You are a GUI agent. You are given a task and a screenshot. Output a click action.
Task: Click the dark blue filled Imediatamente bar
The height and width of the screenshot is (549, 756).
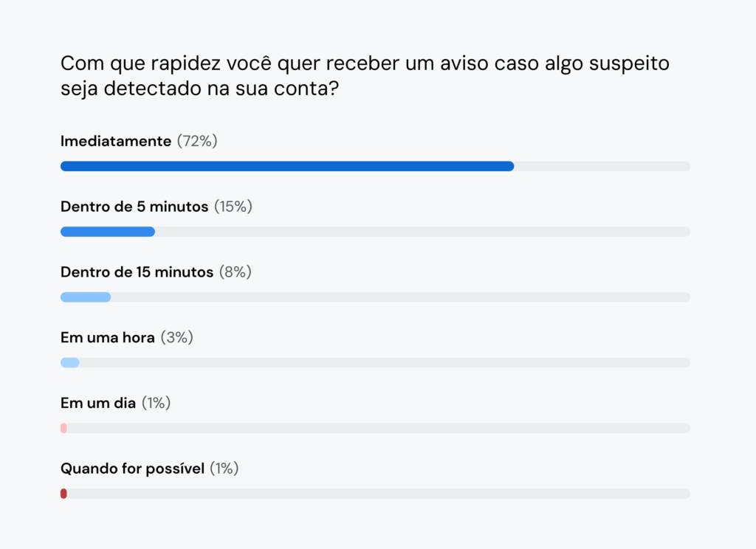point(286,166)
